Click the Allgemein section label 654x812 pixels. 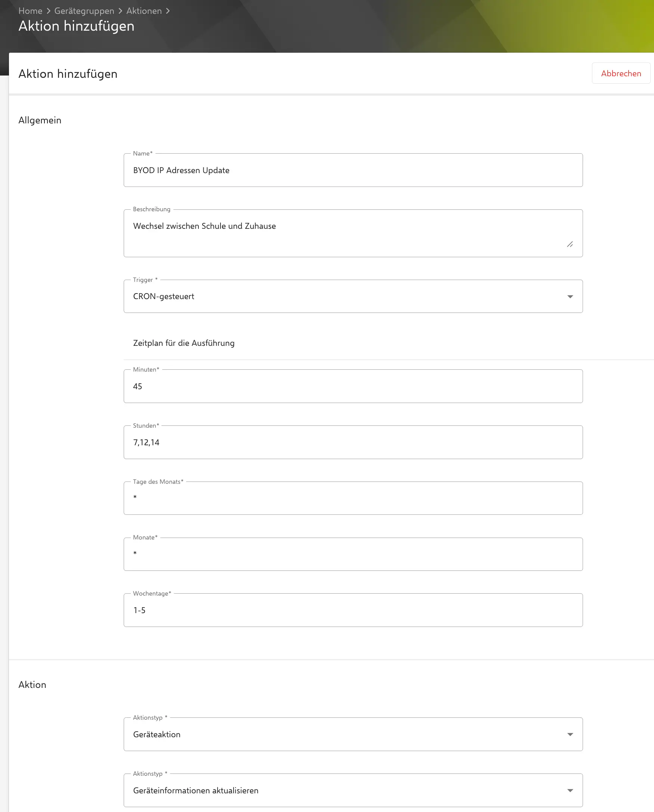[40, 120]
